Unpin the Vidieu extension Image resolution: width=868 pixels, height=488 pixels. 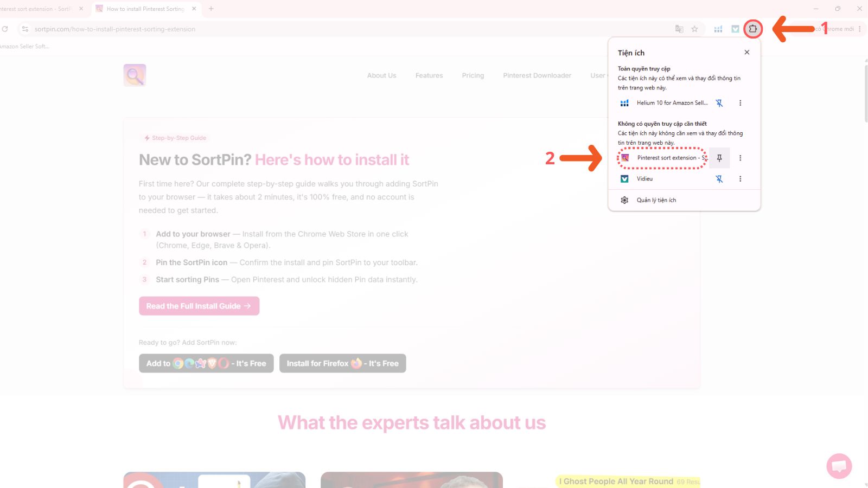719,179
